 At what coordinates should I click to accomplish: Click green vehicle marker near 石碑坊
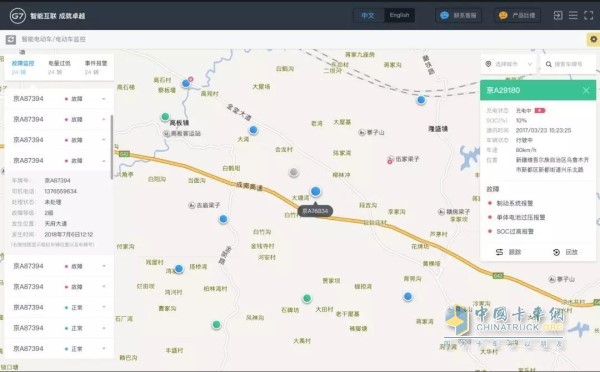tap(307, 298)
